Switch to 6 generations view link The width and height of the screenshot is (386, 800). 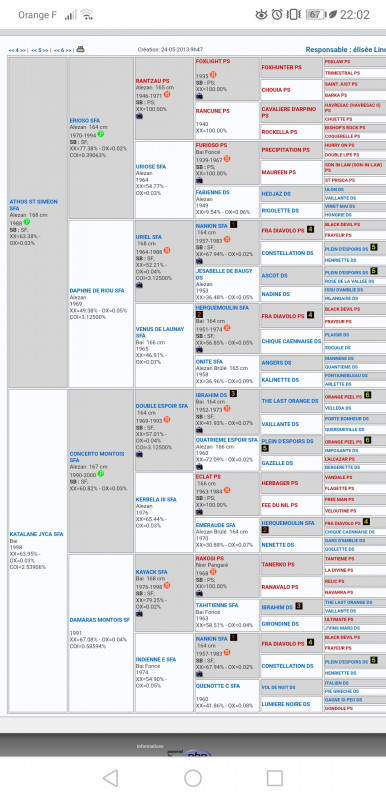pyautogui.click(x=62, y=51)
